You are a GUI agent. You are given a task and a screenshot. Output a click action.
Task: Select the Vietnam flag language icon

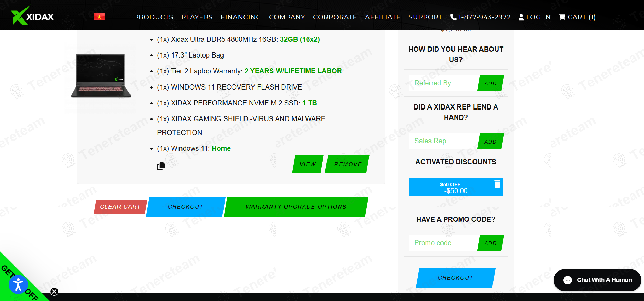(x=99, y=17)
